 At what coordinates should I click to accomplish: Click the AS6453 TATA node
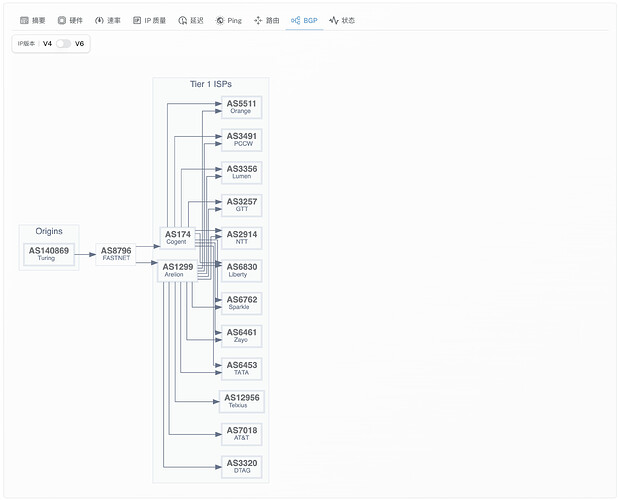(242, 369)
